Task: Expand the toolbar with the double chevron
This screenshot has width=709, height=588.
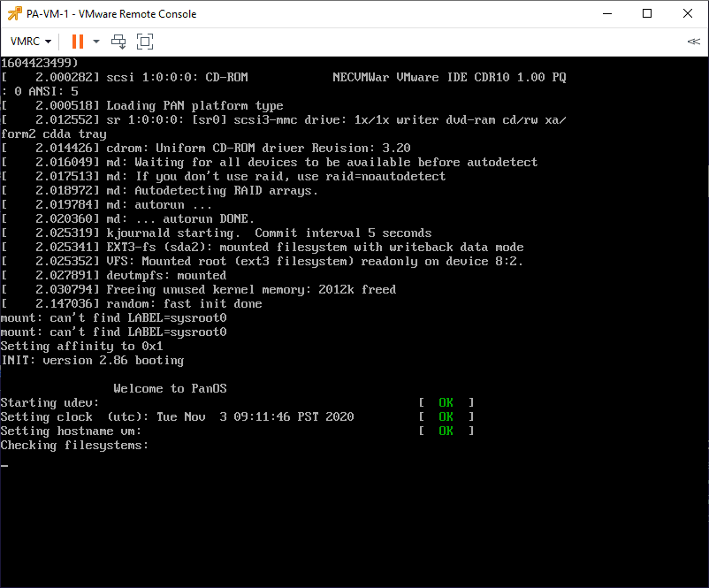Action: [693, 42]
